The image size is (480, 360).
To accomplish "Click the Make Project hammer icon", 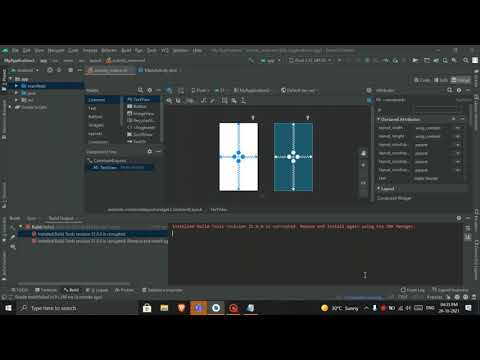I will click(251, 60).
